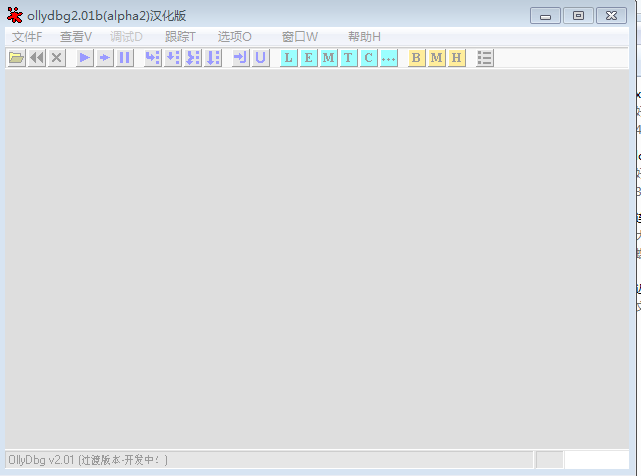Open Threads window with T button

coord(348,58)
